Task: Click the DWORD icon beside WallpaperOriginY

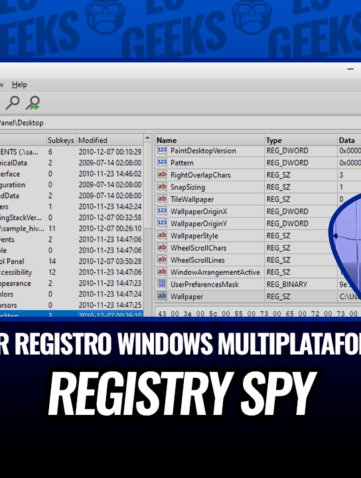Action: click(x=162, y=223)
